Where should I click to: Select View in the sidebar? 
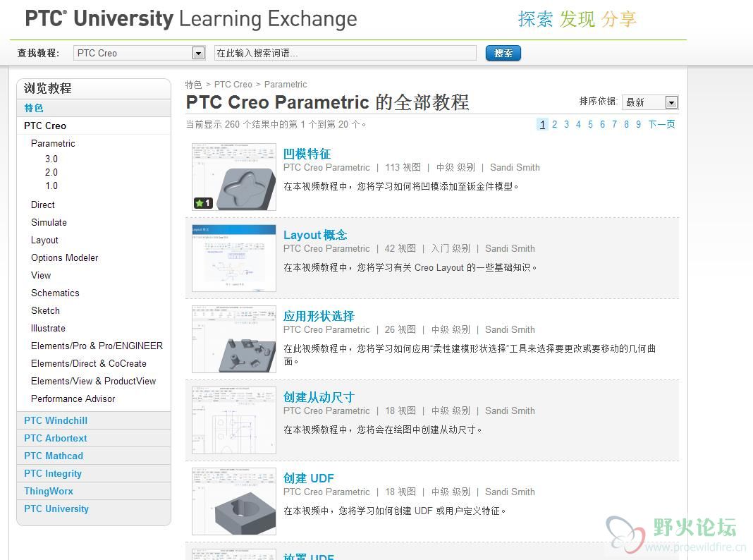pyautogui.click(x=41, y=276)
